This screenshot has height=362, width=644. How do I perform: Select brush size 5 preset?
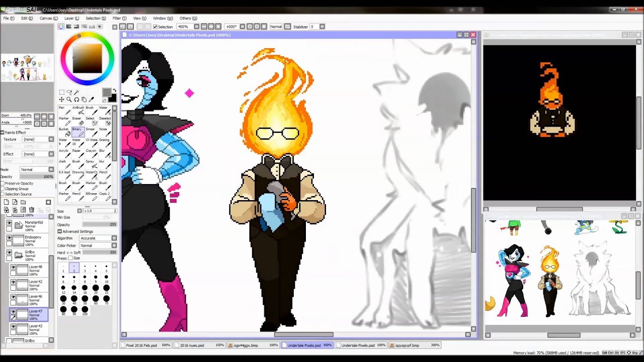[x=106, y=267]
